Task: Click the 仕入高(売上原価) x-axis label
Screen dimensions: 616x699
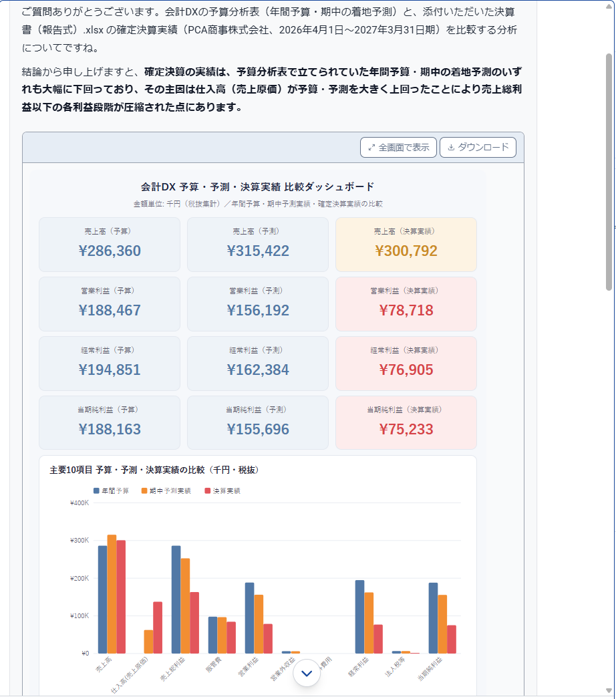Action: [x=129, y=674]
